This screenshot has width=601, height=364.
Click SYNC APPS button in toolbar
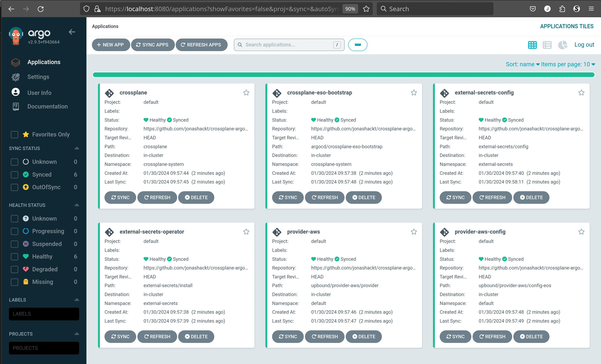tap(152, 45)
